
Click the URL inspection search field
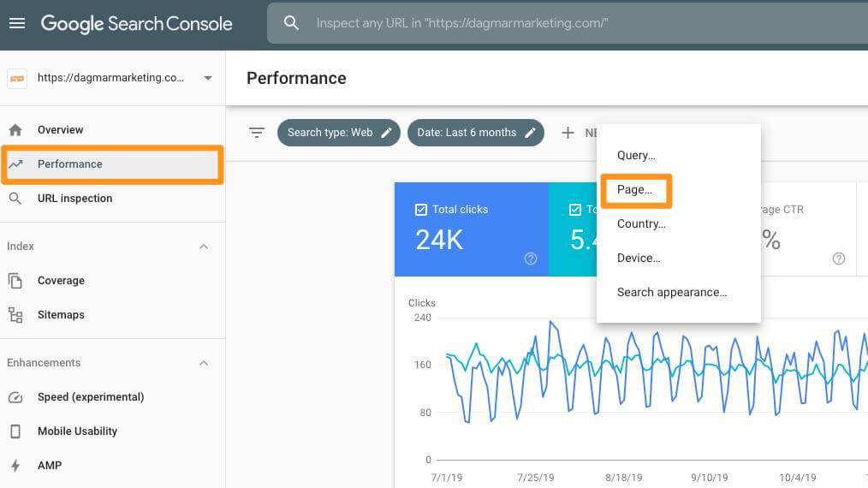pyautogui.click(x=568, y=23)
